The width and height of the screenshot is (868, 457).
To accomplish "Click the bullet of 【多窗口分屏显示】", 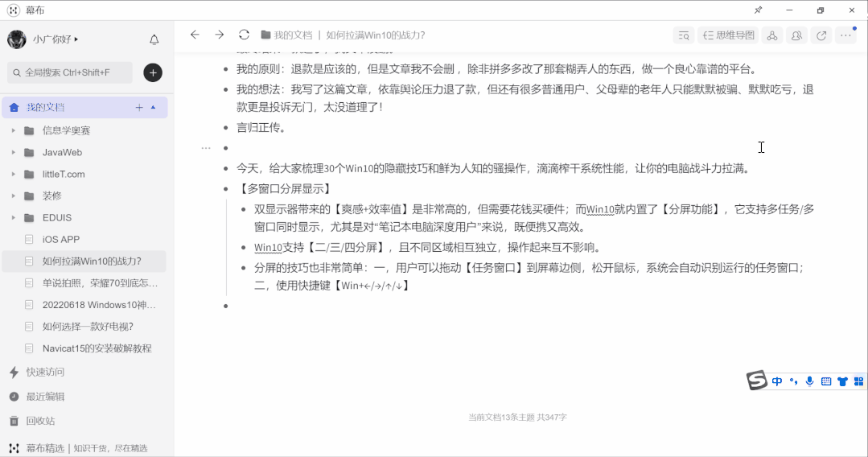I will click(x=226, y=189).
